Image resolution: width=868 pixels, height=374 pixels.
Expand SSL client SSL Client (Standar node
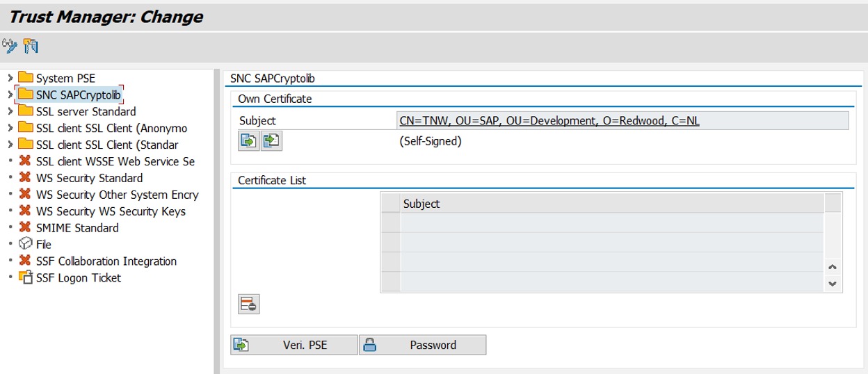pyautogui.click(x=10, y=145)
